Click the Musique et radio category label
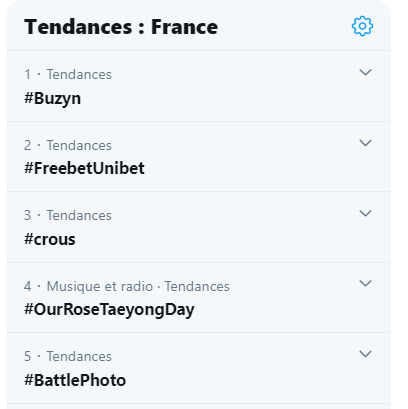The width and height of the screenshot is (408, 409). click(100, 286)
